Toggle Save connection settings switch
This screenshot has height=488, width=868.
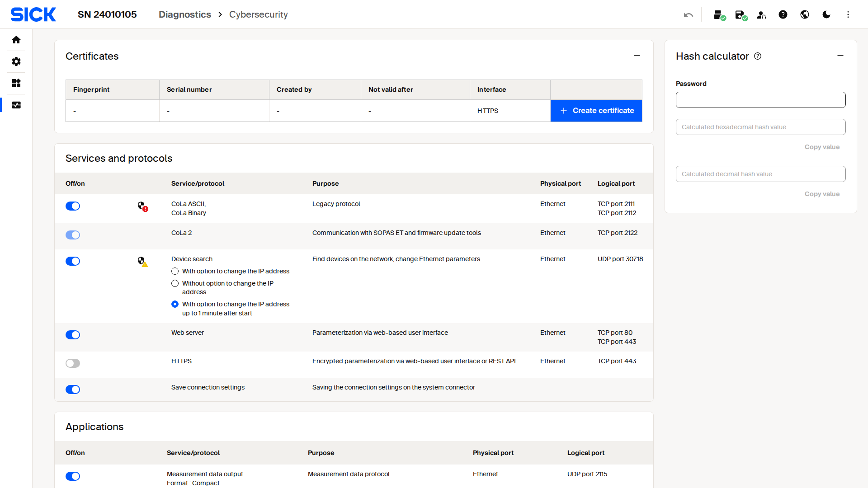[x=73, y=389]
